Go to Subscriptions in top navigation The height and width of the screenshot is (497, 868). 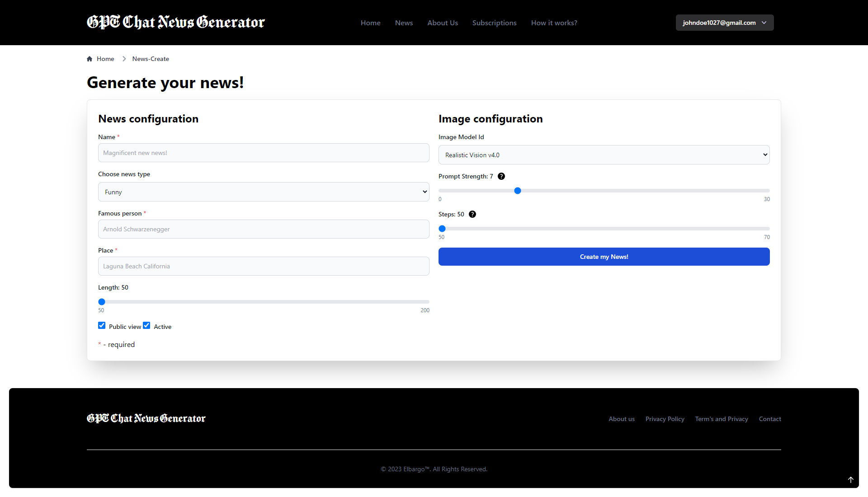[x=494, y=23]
